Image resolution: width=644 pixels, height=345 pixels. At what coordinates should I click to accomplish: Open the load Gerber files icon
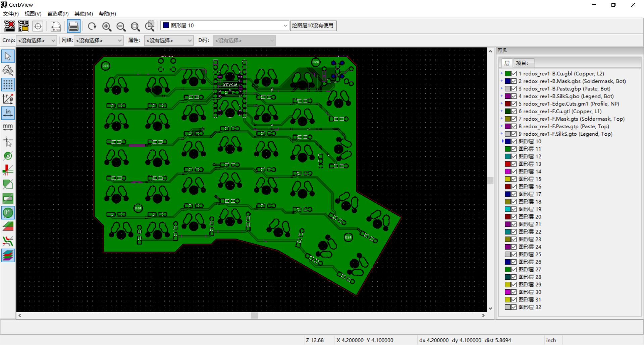point(23,26)
